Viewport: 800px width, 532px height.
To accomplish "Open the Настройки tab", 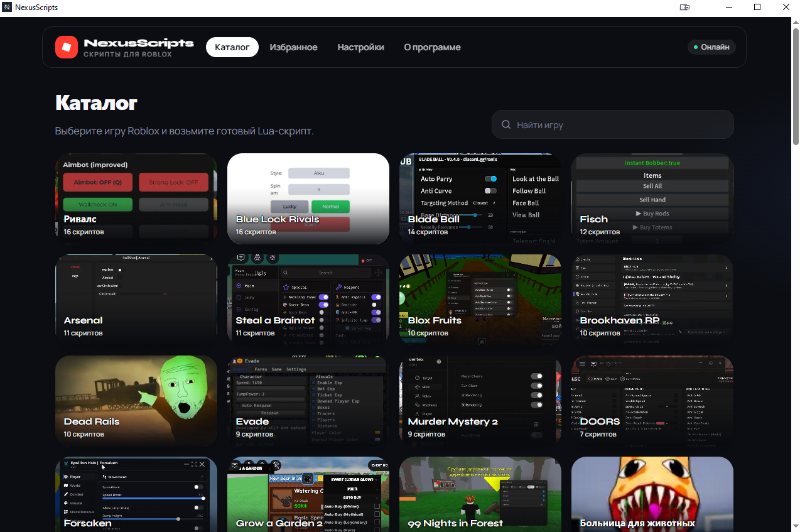I will pos(360,47).
